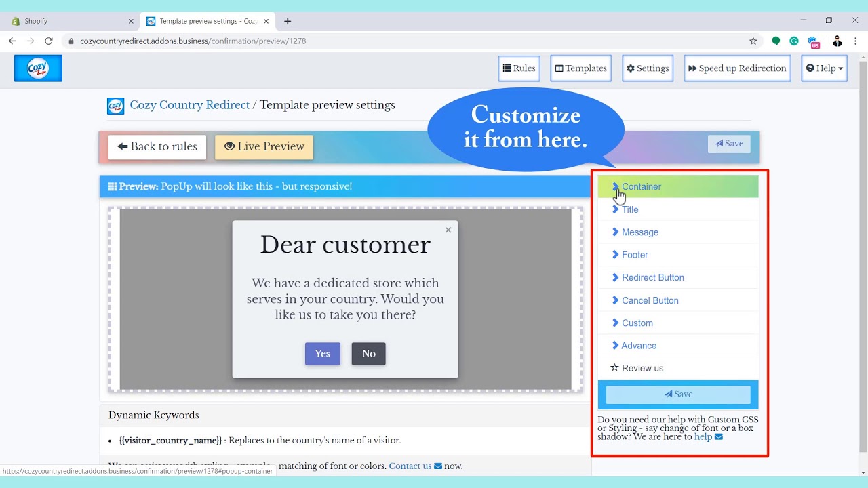Open Chrome's three-dot menu
The height and width of the screenshot is (488, 868).
(856, 41)
